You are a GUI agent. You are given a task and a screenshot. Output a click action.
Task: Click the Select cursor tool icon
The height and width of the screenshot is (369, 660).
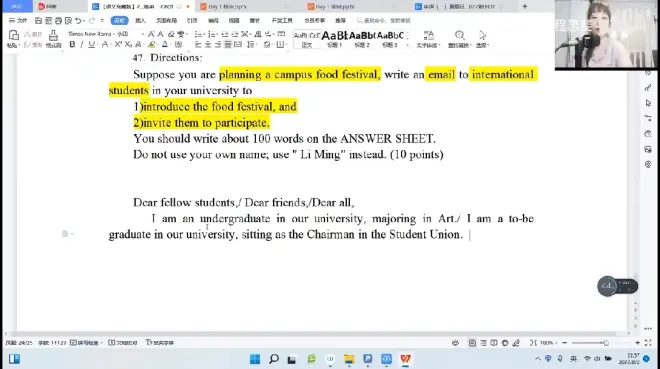pyautogui.click(x=482, y=35)
